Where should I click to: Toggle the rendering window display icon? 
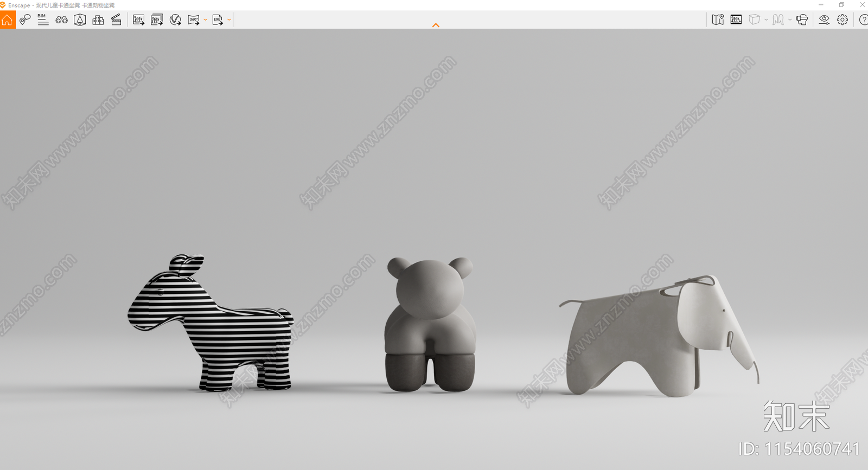736,20
